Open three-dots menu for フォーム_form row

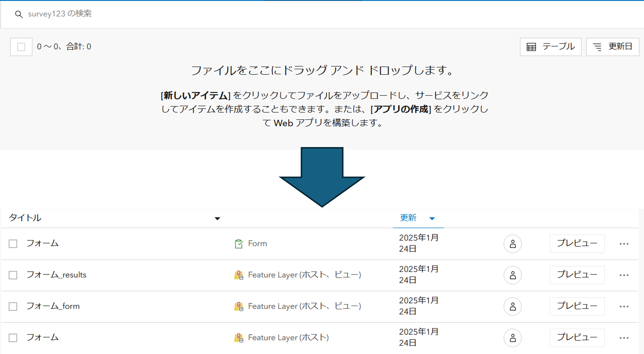click(624, 306)
